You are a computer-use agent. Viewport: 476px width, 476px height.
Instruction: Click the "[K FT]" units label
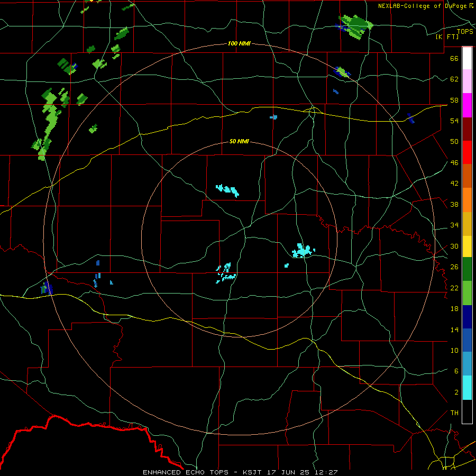(x=447, y=36)
